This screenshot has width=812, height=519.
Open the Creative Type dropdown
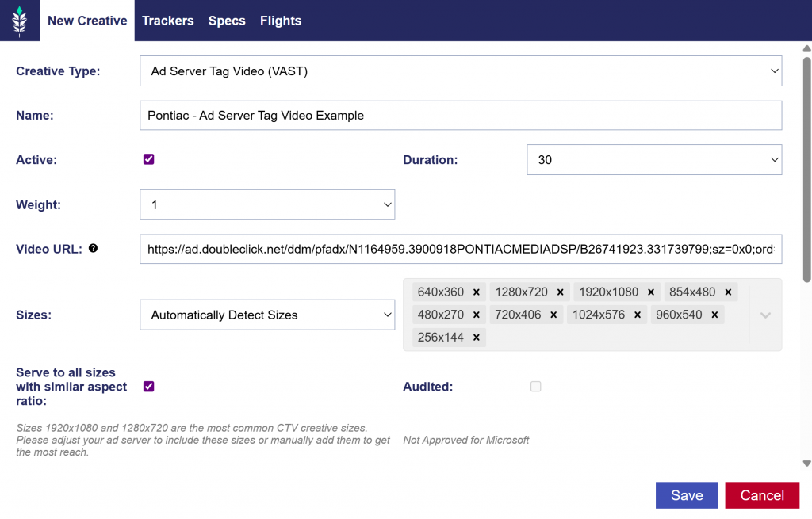(x=461, y=71)
